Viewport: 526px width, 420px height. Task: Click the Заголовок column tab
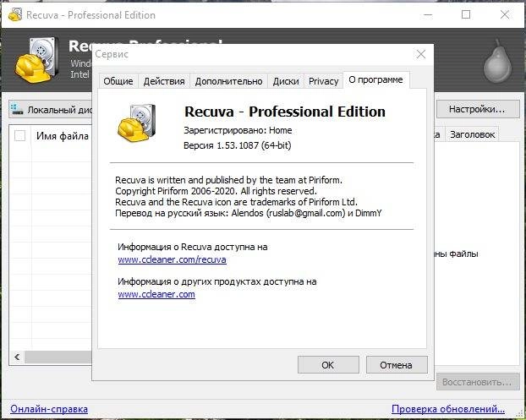point(472,134)
